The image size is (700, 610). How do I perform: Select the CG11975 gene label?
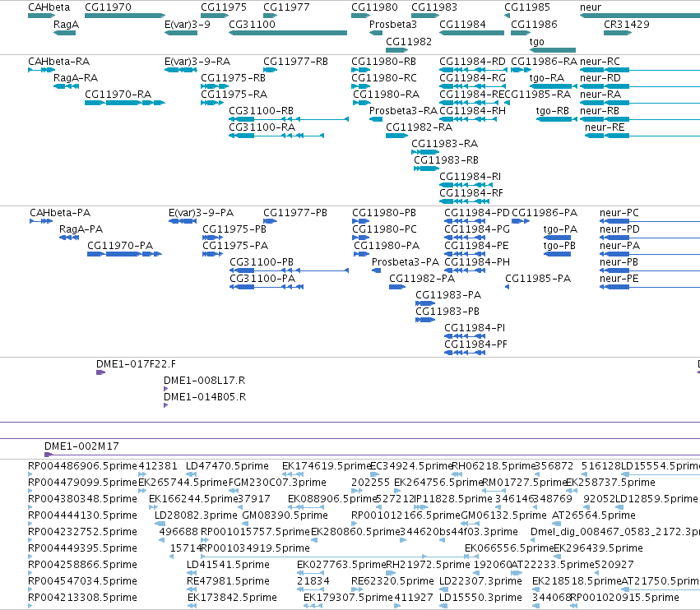click(224, 7)
